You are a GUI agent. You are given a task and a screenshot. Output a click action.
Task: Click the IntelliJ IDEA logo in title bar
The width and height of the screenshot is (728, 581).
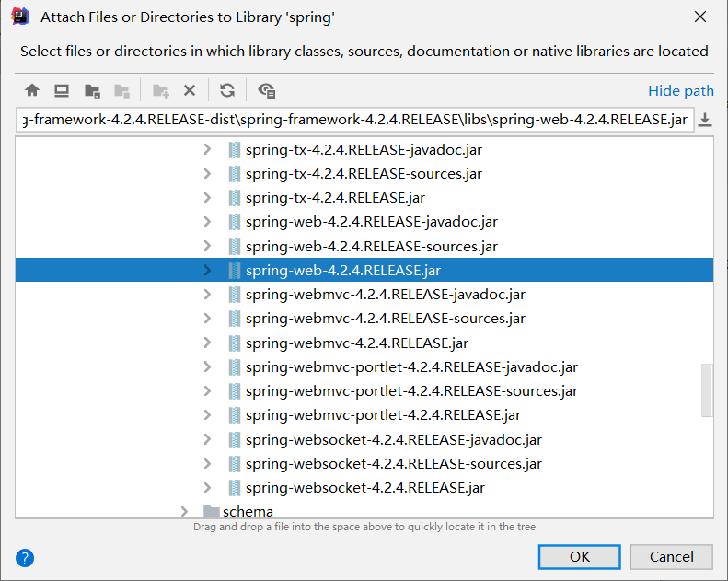[x=20, y=17]
